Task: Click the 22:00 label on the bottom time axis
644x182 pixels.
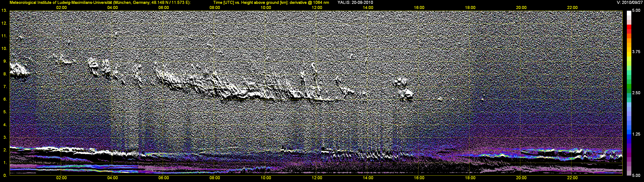Action: pos(572,178)
